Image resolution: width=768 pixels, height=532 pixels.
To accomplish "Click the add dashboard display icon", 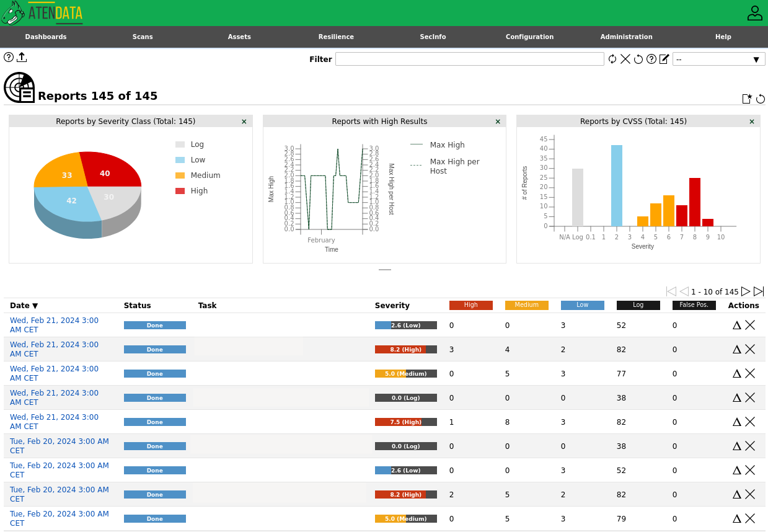I will (x=748, y=99).
